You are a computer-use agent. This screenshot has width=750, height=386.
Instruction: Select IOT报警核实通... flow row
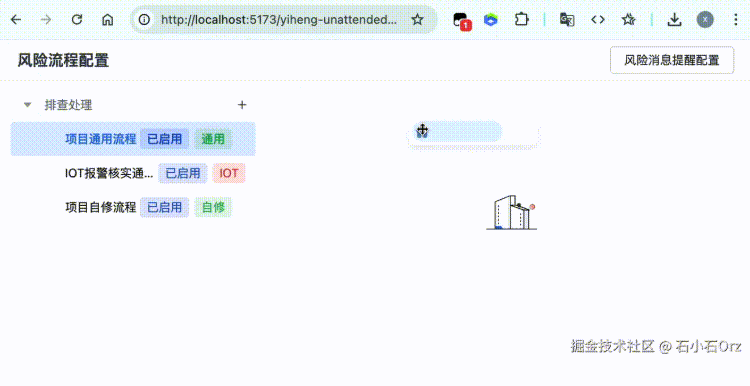coord(133,173)
